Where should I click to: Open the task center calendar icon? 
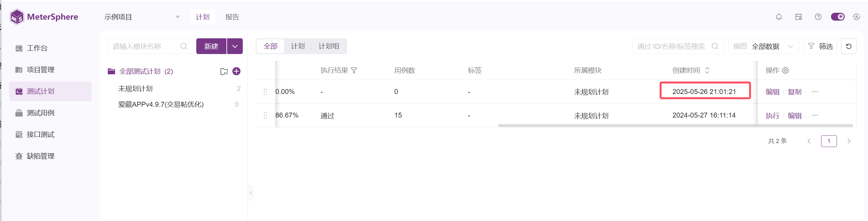tap(798, 17)
